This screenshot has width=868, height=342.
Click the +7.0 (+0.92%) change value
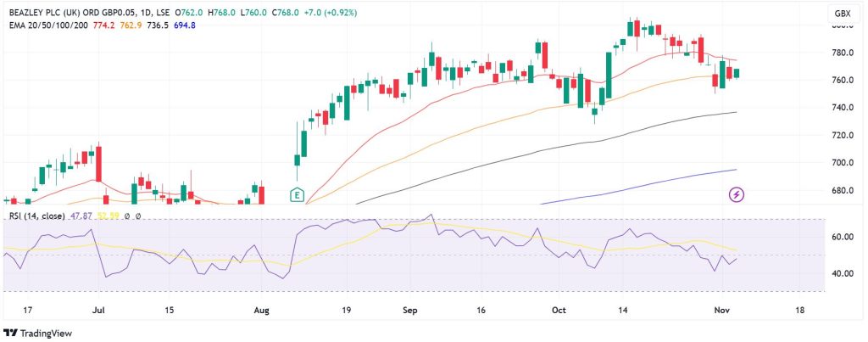pos(331,12)
